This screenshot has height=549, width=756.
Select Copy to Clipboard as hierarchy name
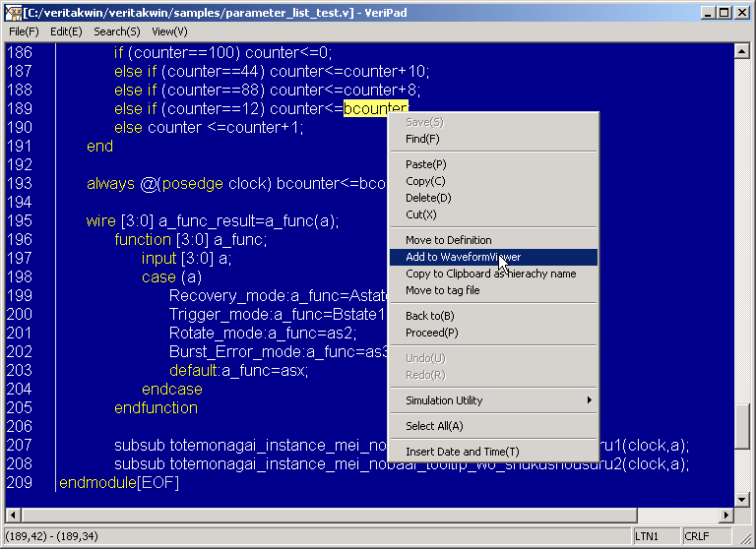(490, 274)
